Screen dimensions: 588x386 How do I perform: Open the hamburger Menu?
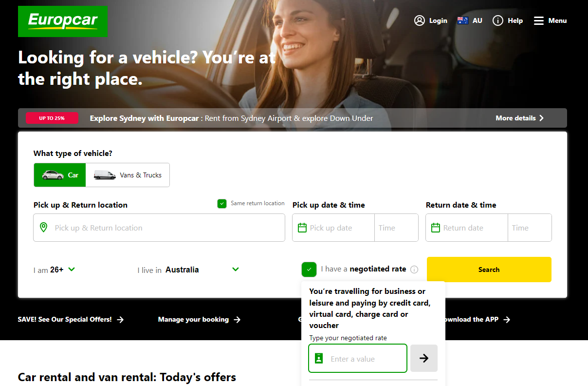pyautogui.click(x=538, y=20)
